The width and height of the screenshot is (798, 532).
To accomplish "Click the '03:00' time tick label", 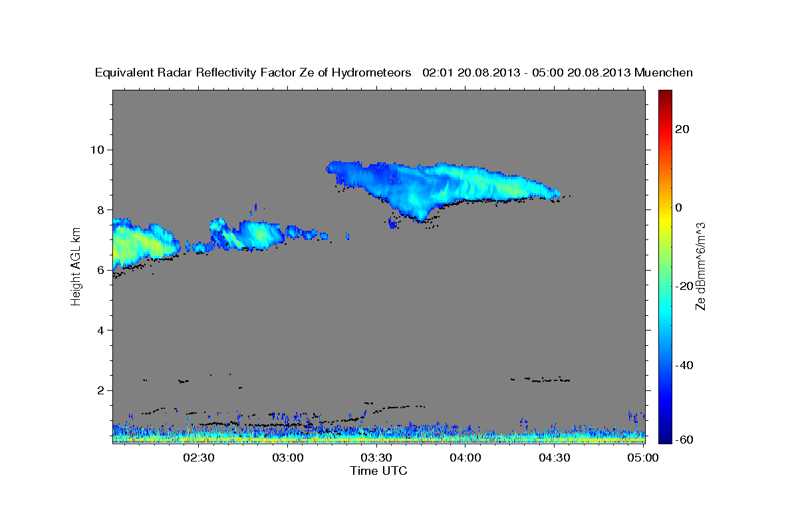I will [x=289, y=458].
